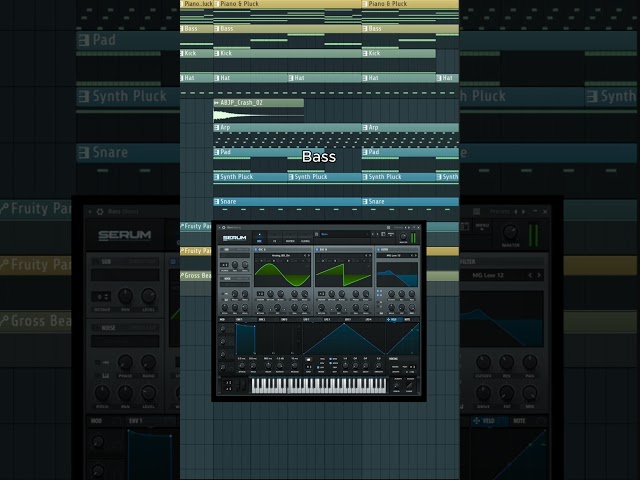Toggle the NOISE oscillator on
This screenshot has width=640, height=480.
(222, 279)
